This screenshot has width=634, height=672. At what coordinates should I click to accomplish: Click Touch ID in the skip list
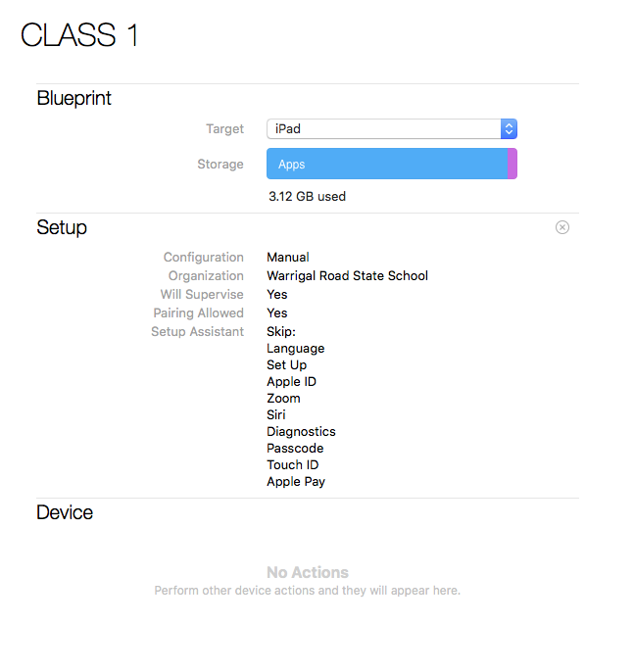click(292, 465)
